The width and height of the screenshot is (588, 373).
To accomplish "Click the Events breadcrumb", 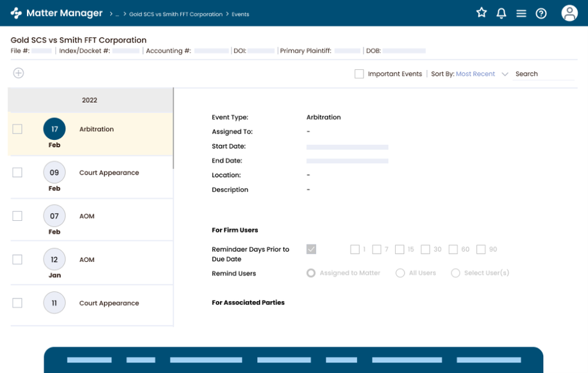I will [x=240, y=14].
